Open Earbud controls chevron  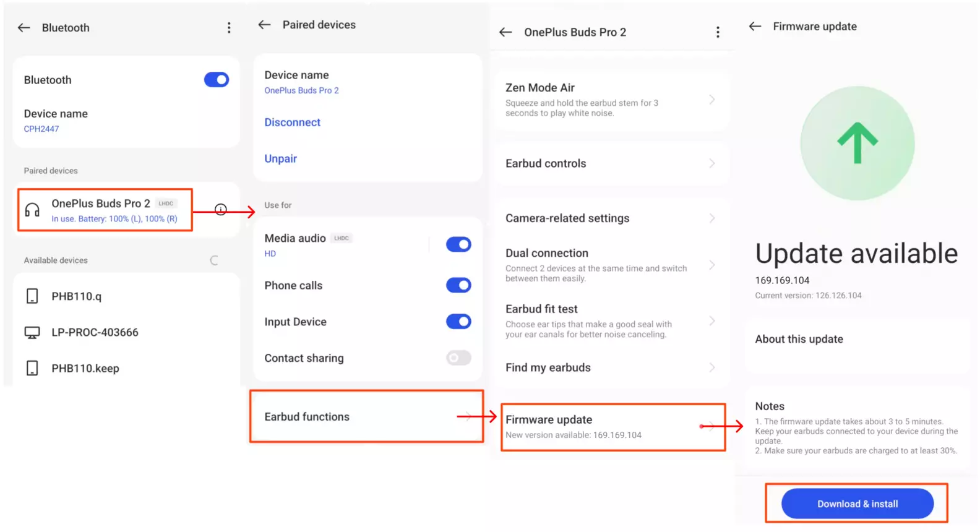click(x=712, y=163)
